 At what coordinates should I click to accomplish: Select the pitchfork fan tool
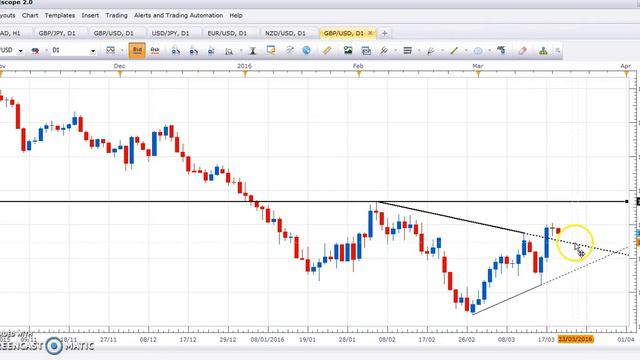(431, 51)
